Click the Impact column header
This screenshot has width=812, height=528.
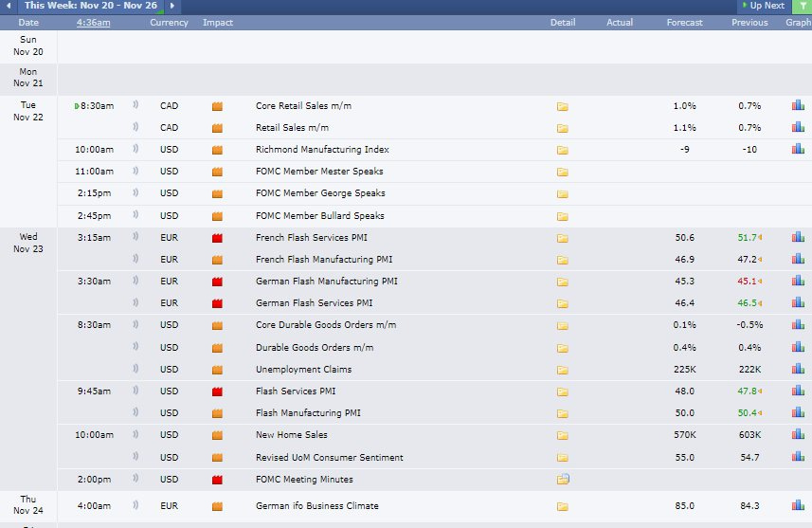pos(218,23)
